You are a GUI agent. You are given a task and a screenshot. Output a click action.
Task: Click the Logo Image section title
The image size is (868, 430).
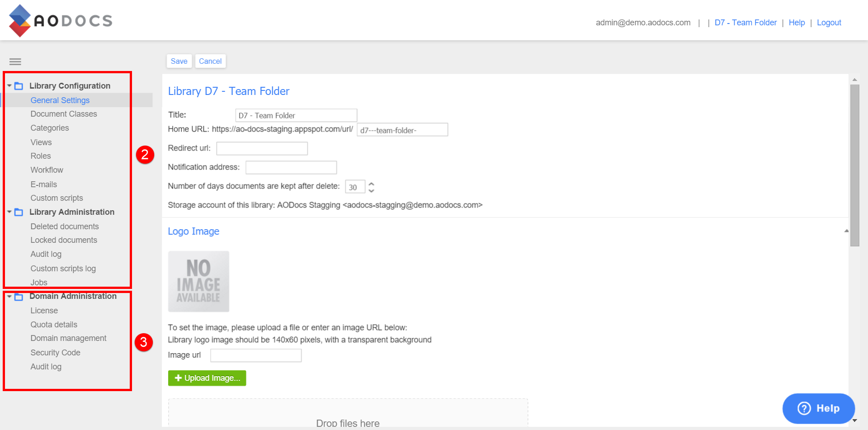[x=193, y=232]
